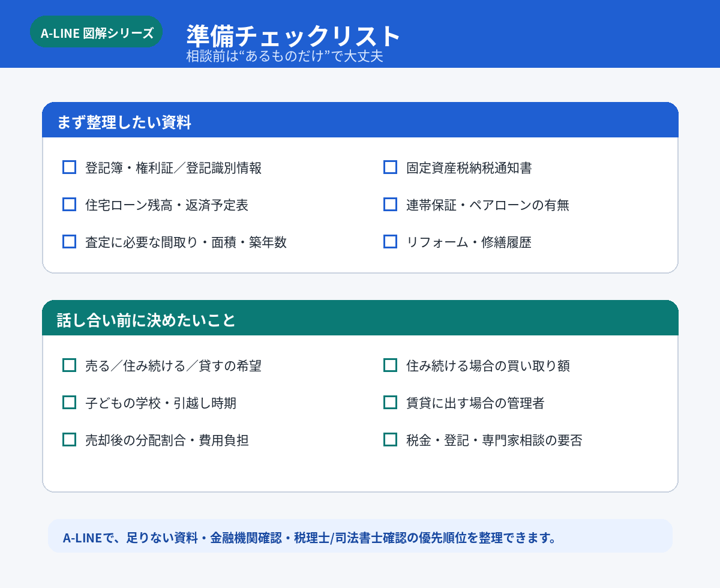
Task: Click the 話し合い前に決めたいこと section header
Action: point(360,318)
